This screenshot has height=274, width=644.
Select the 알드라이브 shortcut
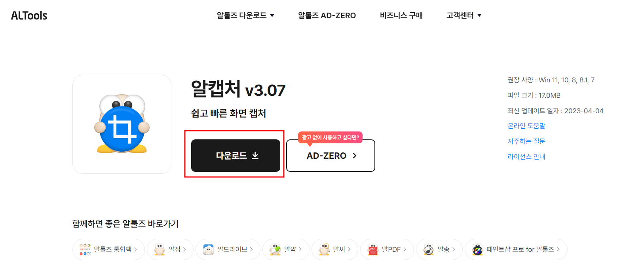(x=228, y=249)
